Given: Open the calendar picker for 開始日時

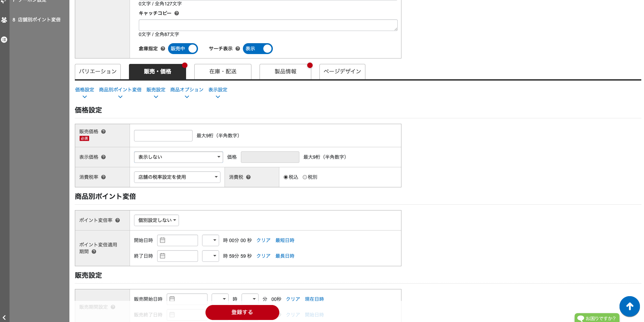Looking at the screenshot, I should (x=163, y=240).
